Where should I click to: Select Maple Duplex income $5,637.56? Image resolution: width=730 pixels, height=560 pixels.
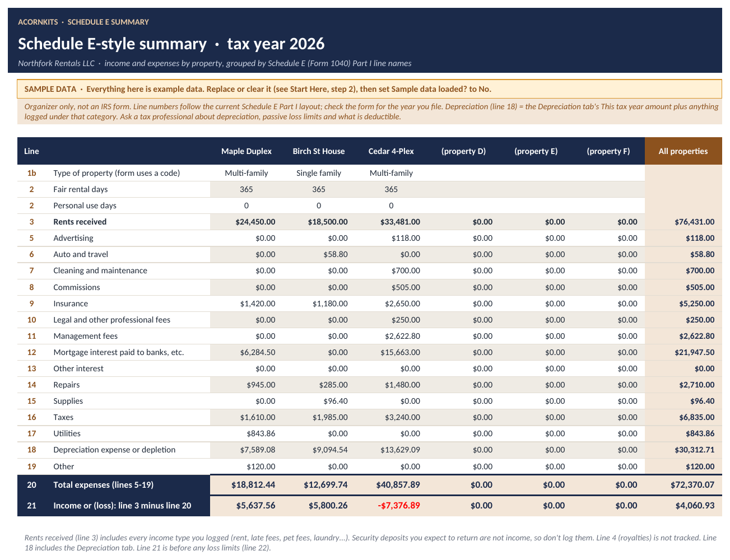[247, 506]
